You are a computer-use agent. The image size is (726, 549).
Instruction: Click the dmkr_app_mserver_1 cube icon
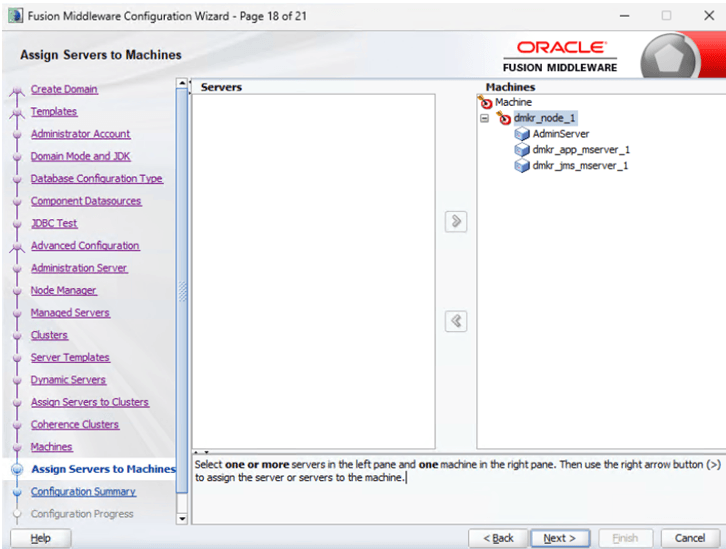click(522, 150)
